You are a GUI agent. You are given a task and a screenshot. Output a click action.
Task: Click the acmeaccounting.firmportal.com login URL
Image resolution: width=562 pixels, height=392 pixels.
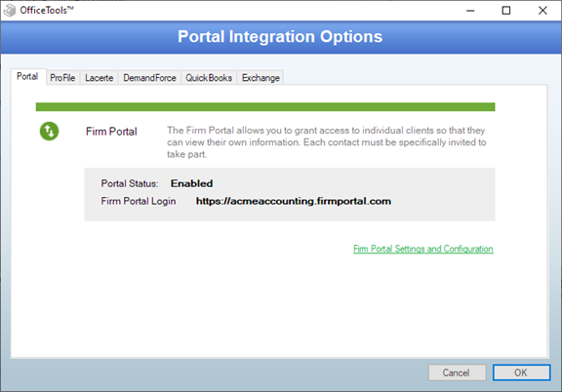293,201
